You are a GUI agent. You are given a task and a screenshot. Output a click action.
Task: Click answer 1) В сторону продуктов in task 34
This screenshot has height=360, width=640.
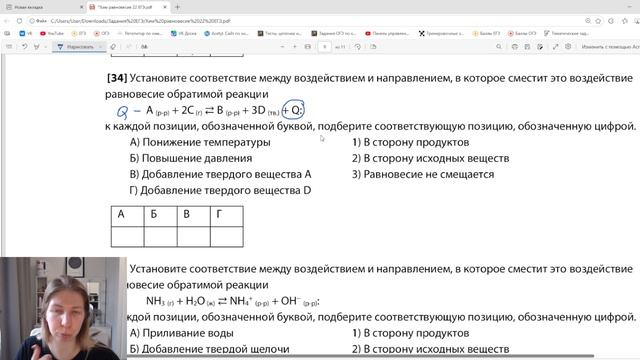click(x=411, y=142)
